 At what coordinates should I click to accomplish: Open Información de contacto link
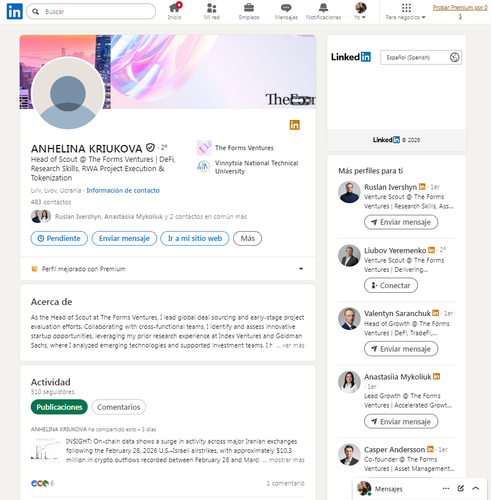(x=123, y=190)
